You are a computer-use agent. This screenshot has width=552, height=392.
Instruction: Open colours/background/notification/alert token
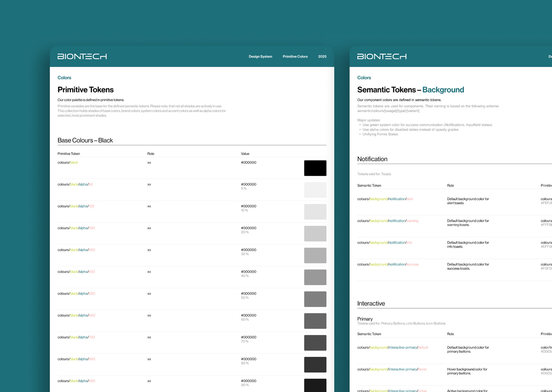tap(385, 199)
